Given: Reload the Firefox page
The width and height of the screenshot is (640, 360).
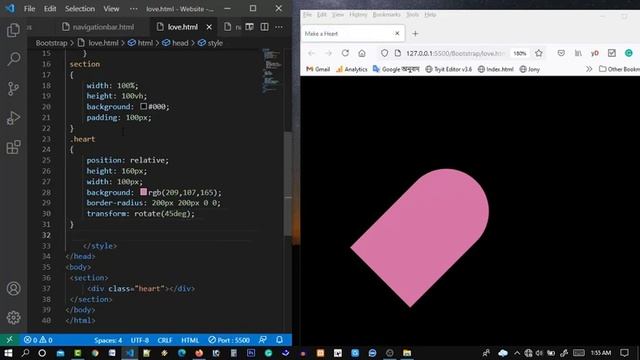Looking at the screenshot, I should tap(345, 53).
